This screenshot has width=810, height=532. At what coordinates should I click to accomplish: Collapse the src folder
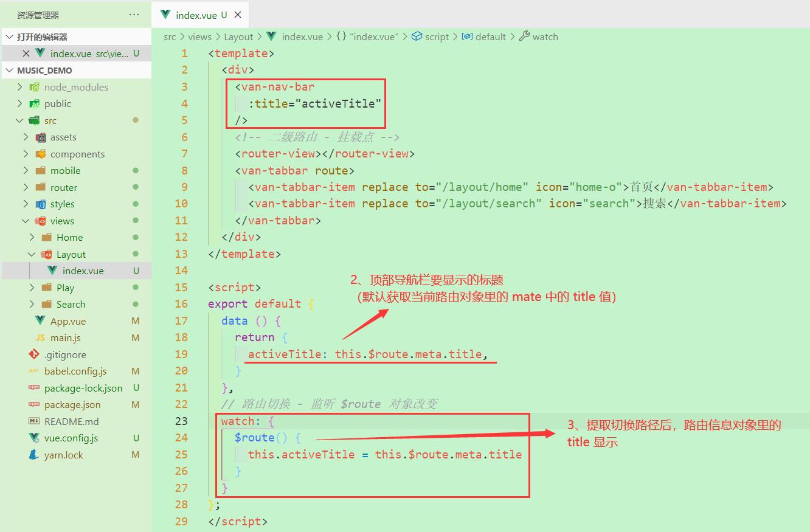pos(19,120)
